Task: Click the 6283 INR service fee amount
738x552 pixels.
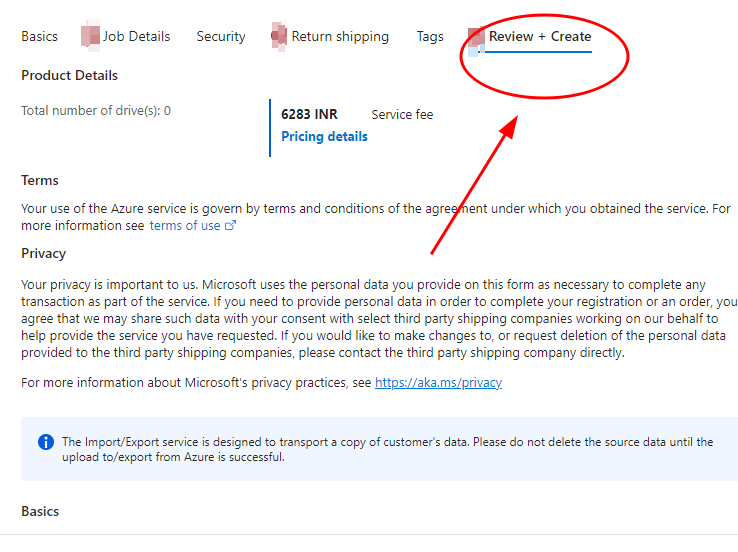Action: click(x=309, y=114)
